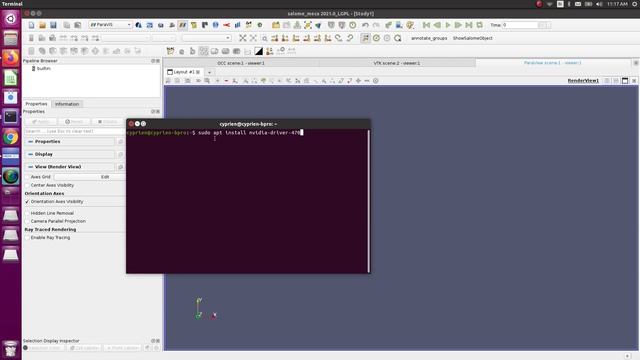The image size is (640, 360).
Task: Open the representation combo box in toolbar
Action: [207, 38]
